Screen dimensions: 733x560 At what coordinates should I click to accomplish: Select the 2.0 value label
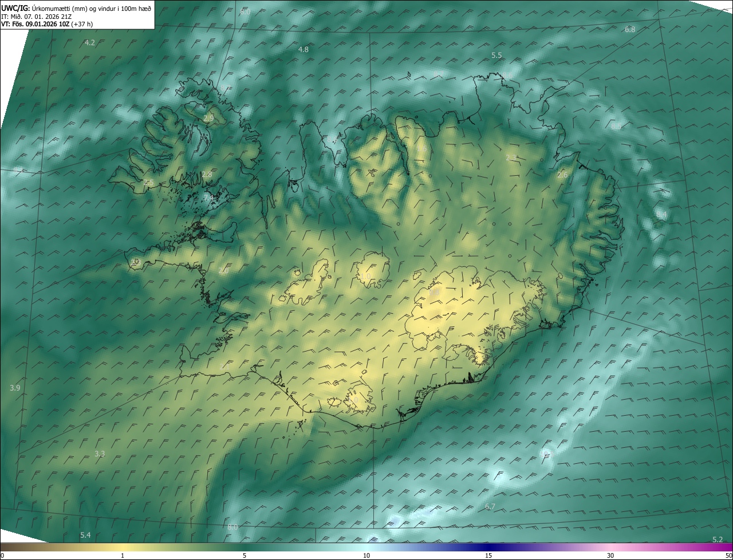tap(223, 271)
